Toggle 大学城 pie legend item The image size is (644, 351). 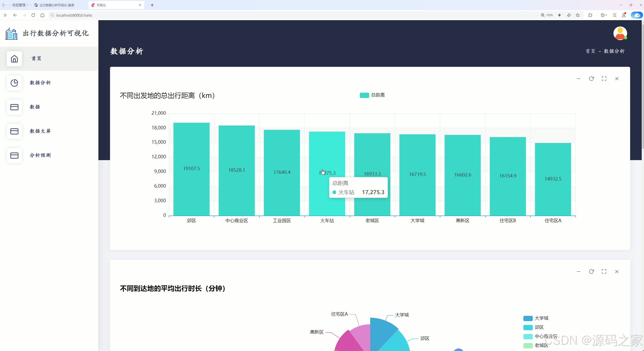click(536, 318)
